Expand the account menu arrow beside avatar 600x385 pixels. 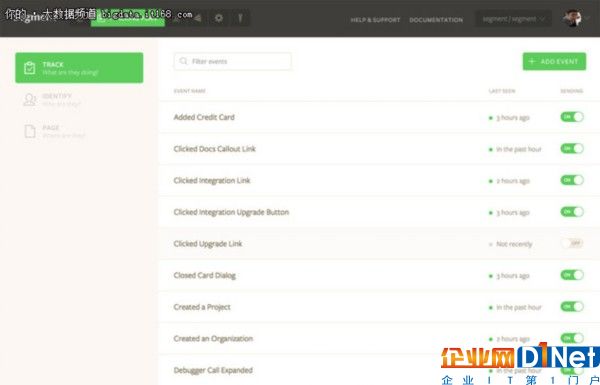pos(587,18)
